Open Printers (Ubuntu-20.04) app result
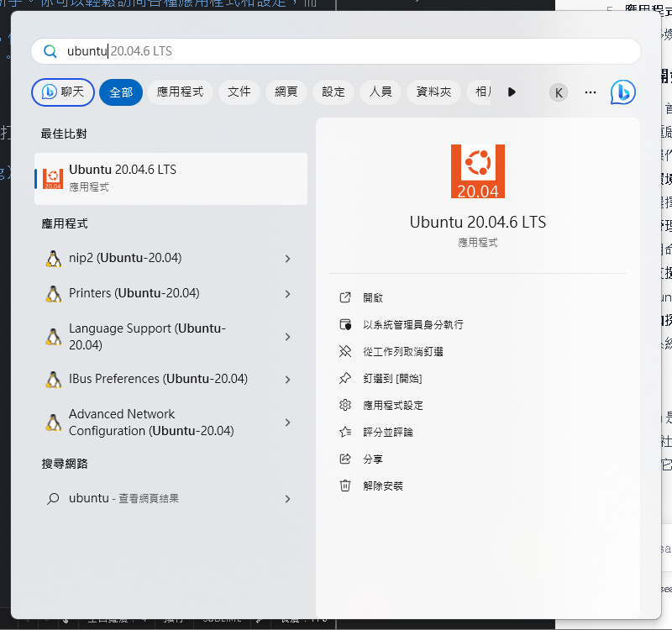 (x=171, y=293)
